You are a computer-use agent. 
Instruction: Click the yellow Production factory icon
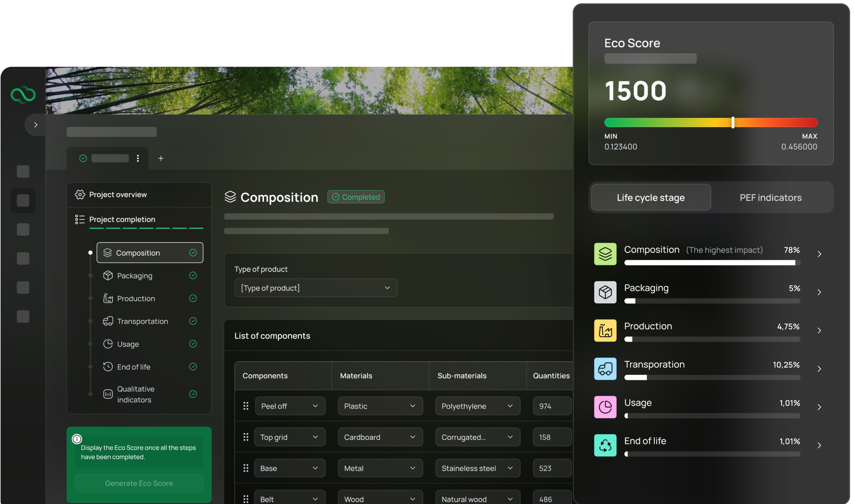(x=605, y=330)
